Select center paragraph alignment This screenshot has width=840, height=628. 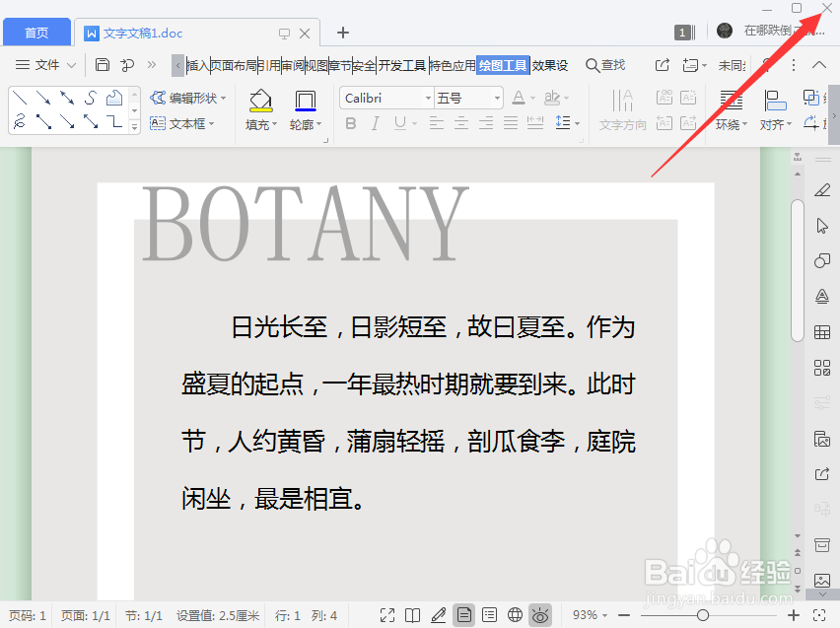pyautogui.click(x=460, y=122)
